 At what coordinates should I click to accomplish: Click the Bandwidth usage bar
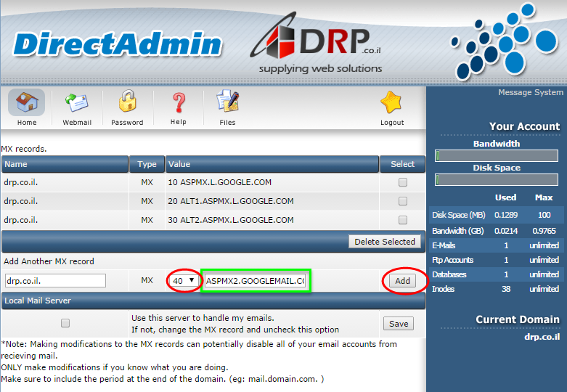click(497, 155)
